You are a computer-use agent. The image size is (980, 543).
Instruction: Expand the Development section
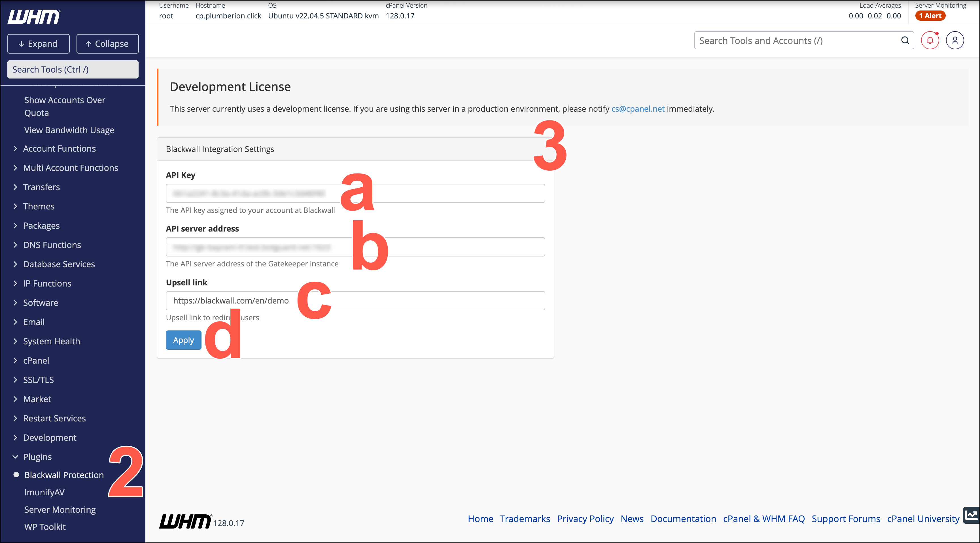(50, 438)
